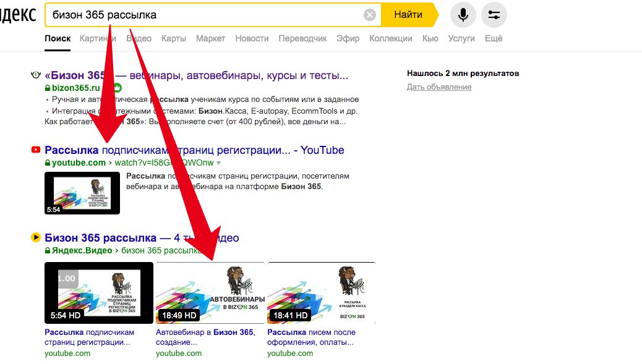Click the green lock icon beside youtube.com
This screenshot has height=364, width=642.
[x=48, y=163]
